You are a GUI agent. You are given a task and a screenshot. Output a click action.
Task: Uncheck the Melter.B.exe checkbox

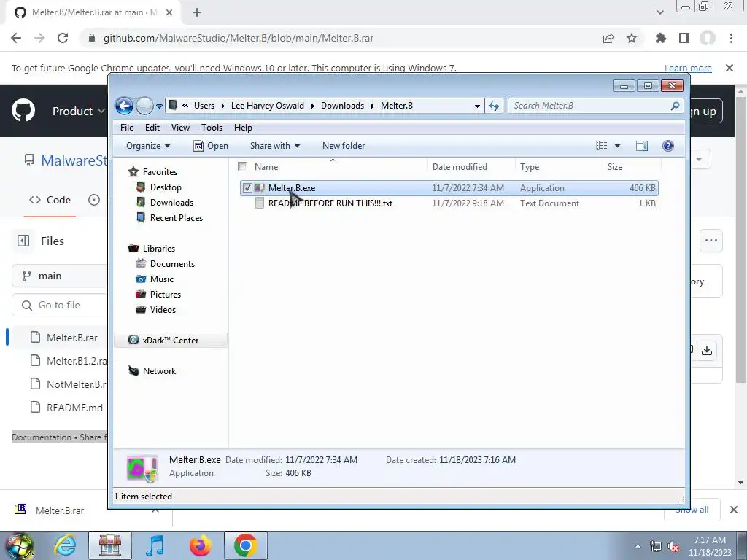coord(247,188)
